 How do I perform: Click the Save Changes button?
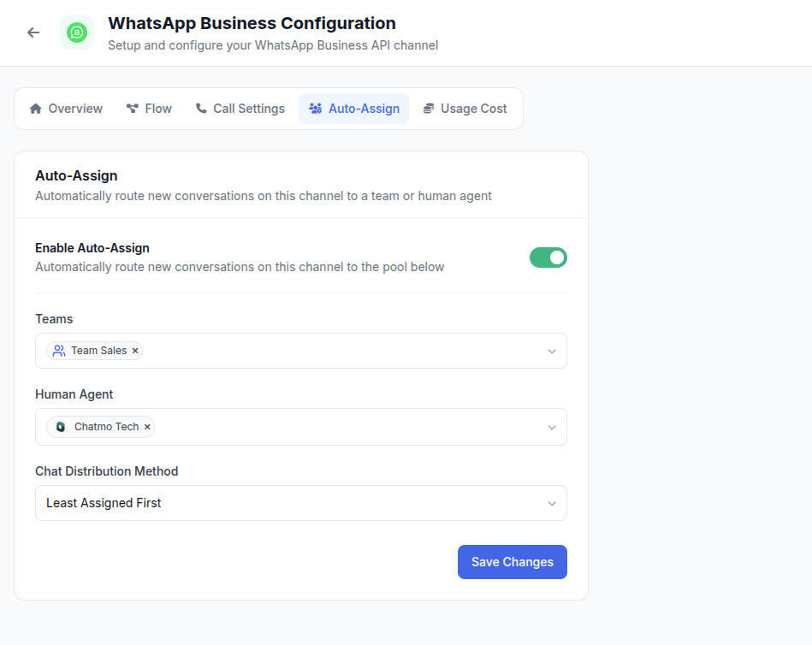[x=513, y=562]
